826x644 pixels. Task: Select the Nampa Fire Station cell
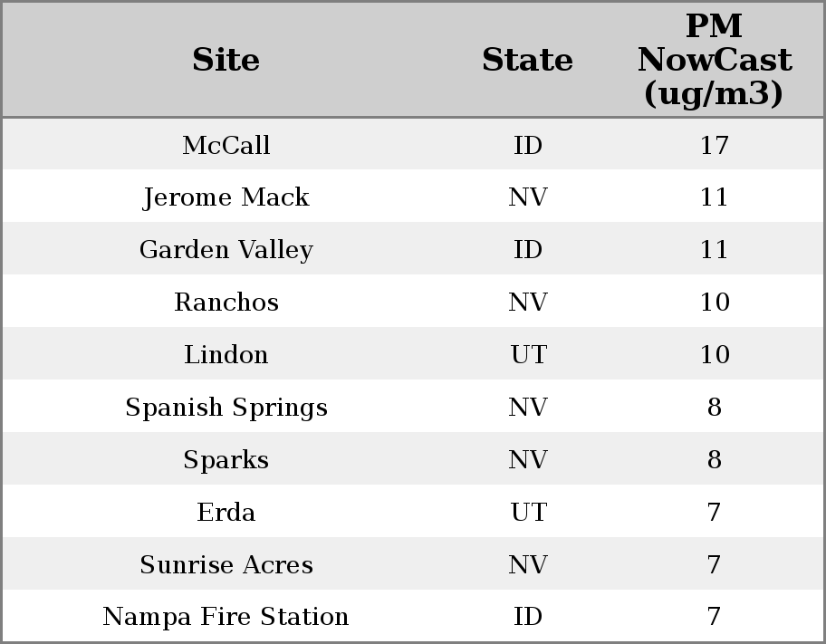226,617
